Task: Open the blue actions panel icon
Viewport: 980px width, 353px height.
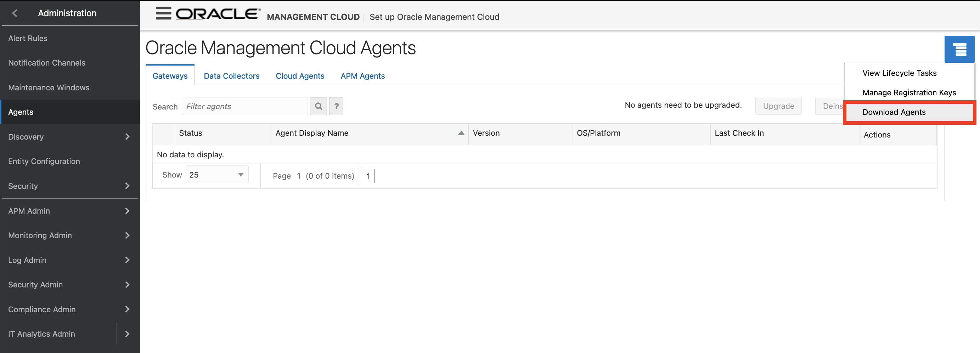Action: coord(959,49)
